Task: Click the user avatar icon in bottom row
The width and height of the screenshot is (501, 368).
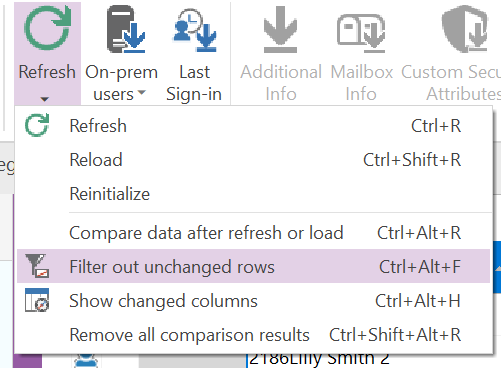Action: pyautogui.click(x=86, y=361)
